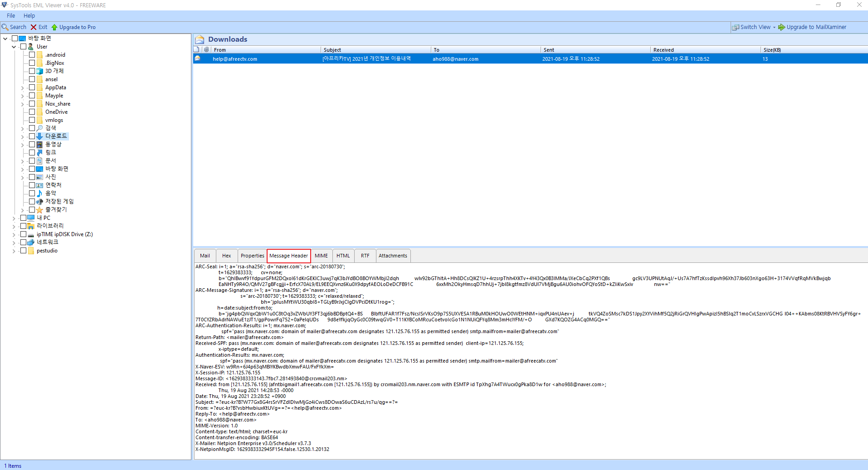Click the attachment paperclip column icon
868x470 pixels.
206,49
